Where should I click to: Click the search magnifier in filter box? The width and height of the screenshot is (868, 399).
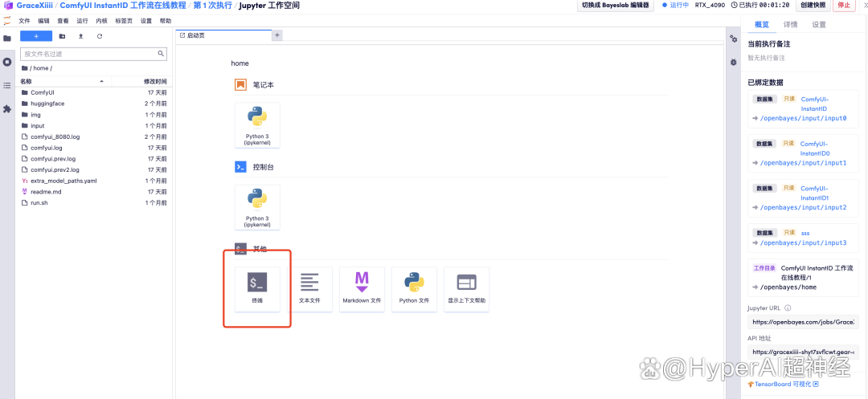(x=161, y=54)
